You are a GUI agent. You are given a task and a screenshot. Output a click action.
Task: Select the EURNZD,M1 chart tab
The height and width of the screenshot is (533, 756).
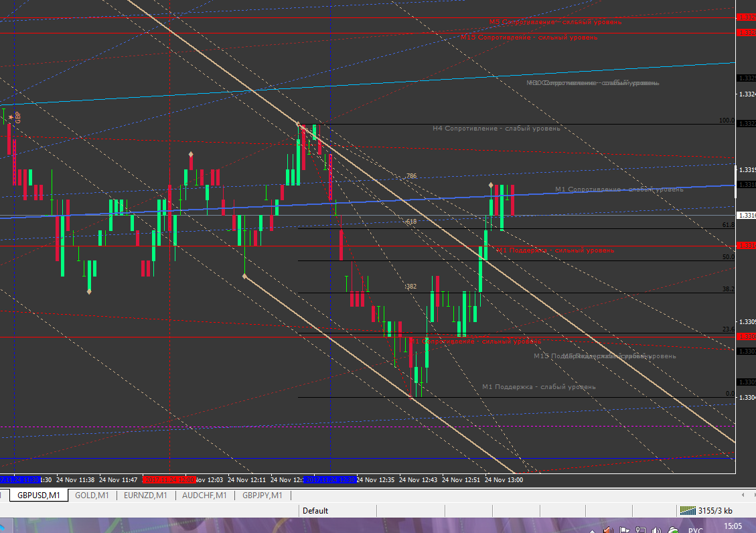pos(145,496)
